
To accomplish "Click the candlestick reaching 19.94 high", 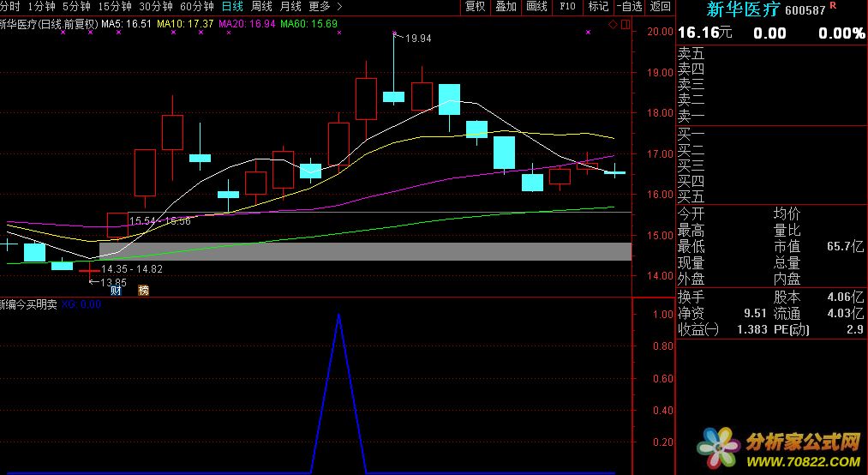I will (x=393, y=96).
